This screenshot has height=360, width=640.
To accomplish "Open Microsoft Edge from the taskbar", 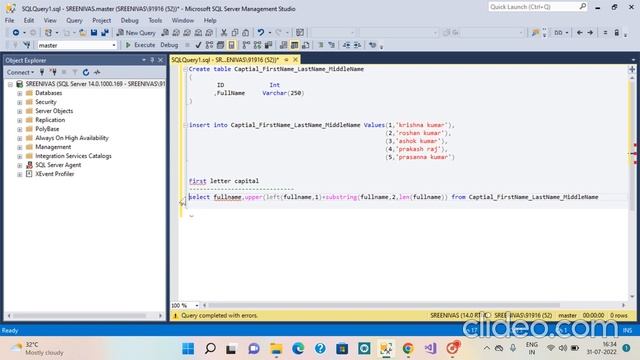I will (x=298, y=348).
